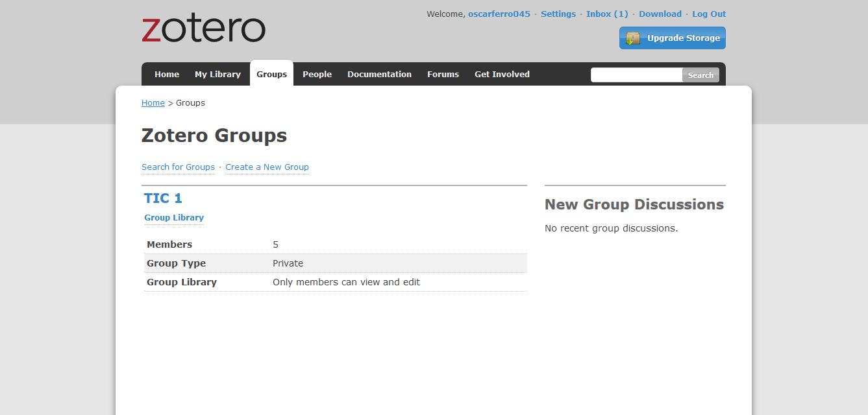This screenshot has height=415, width=868.
Task: Open Search for Groups link
Action: (x=178, y=167)
